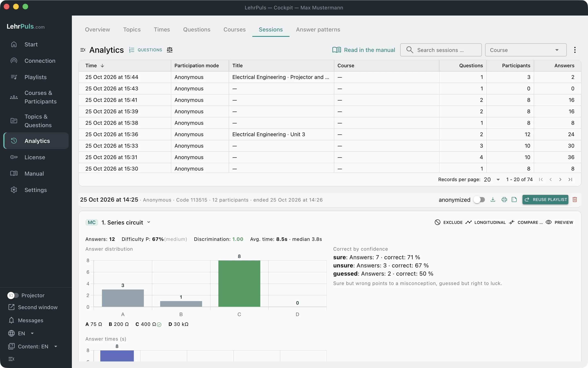
Task: Collapse the Analytics panel list icon
Action: tap(83, 50)
